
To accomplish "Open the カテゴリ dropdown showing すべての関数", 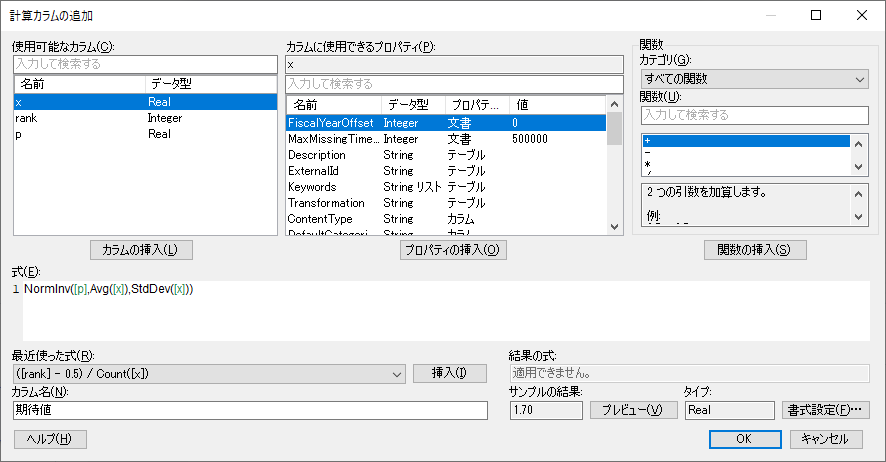I will (755, 79).
